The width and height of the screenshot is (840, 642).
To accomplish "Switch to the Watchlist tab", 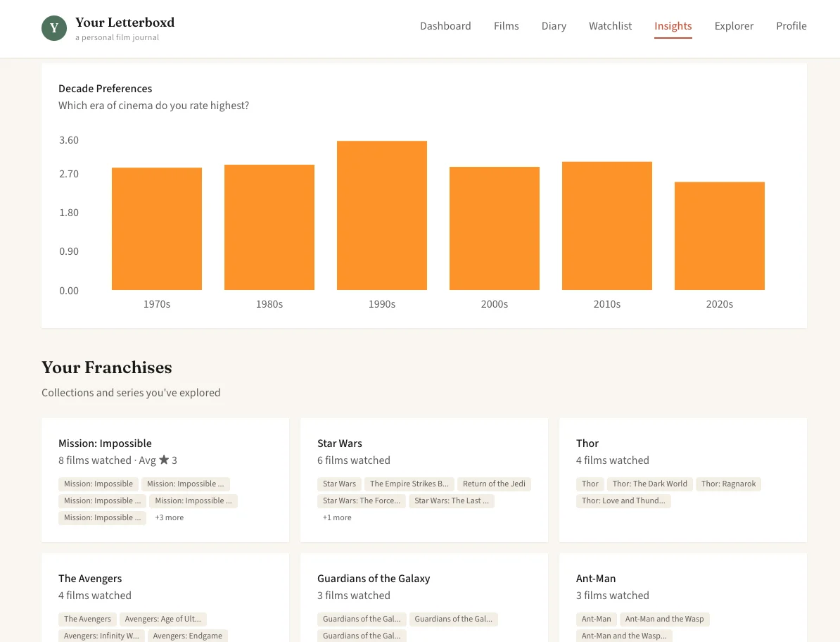I will 610,26.
